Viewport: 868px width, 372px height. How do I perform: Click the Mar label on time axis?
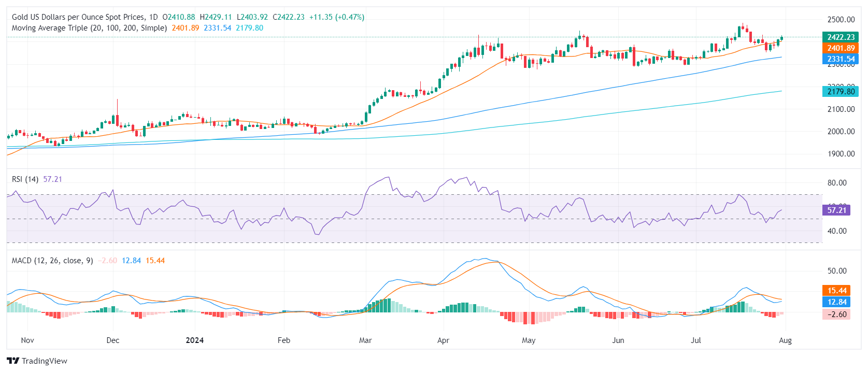[x=365, y=340]
